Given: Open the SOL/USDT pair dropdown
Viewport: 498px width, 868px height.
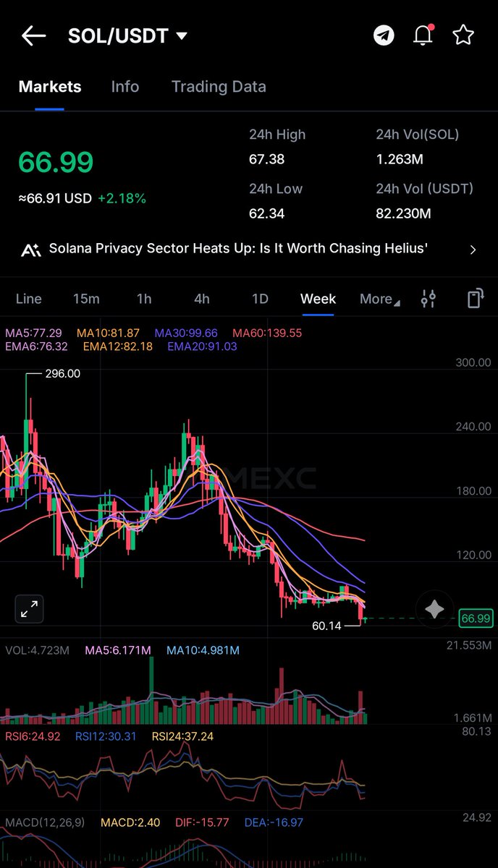Looking at the screenshot, I should (x=127, y=36).
